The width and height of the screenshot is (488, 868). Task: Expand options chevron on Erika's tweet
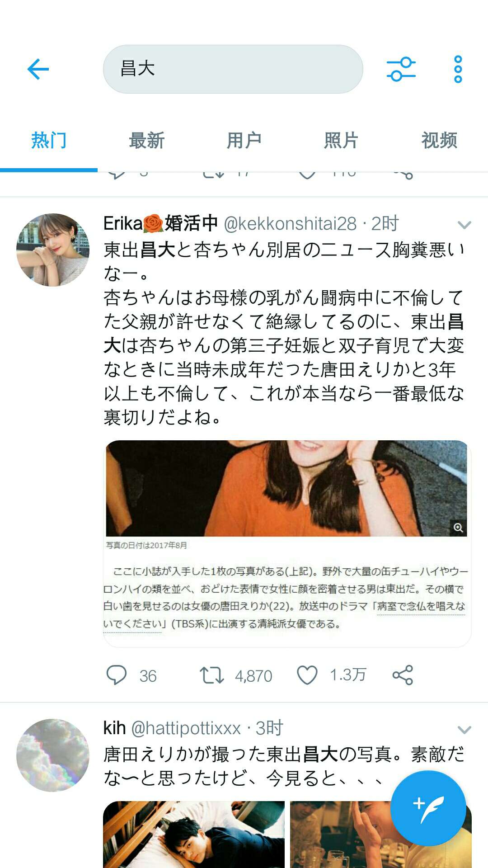click(x=465, y=225)
